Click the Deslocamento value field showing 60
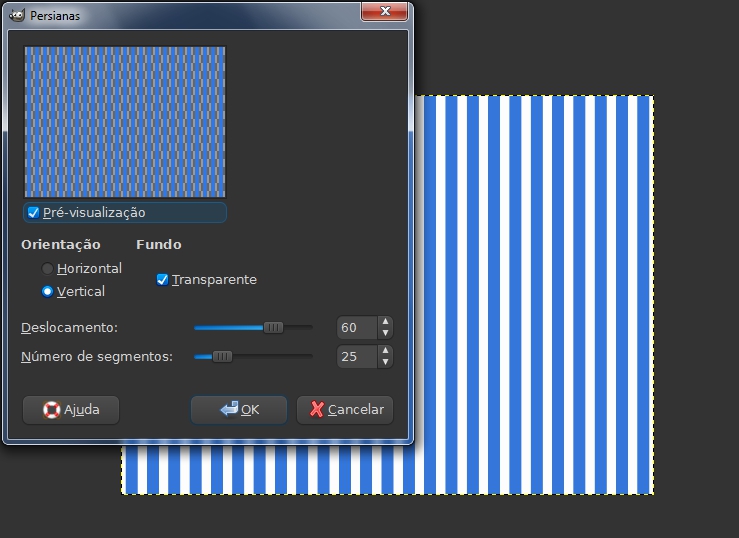Image resolution: width=739 pixels, height=538 pixels. pyautogui.click(x=357, y=327)
